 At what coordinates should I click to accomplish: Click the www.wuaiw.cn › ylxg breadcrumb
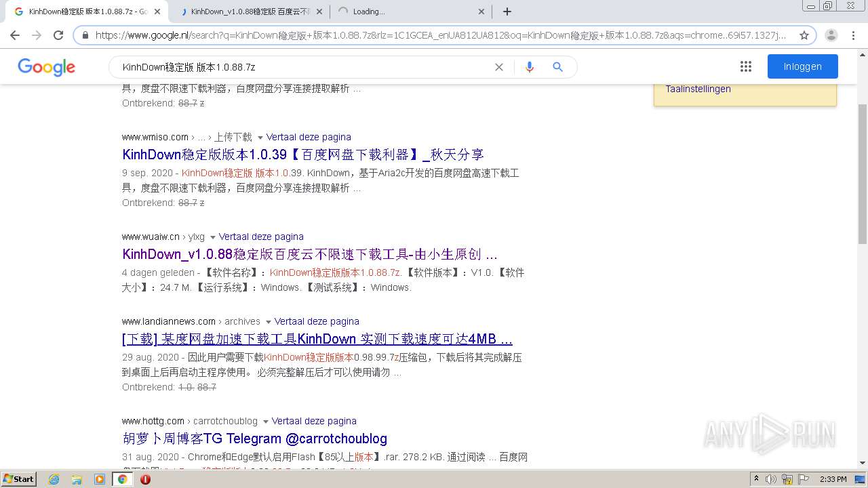click(x=163, y=237)
